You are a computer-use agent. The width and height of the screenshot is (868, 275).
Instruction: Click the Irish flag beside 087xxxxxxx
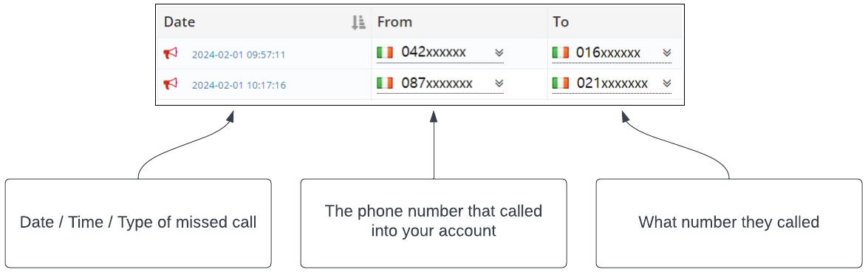click(385, 83)
